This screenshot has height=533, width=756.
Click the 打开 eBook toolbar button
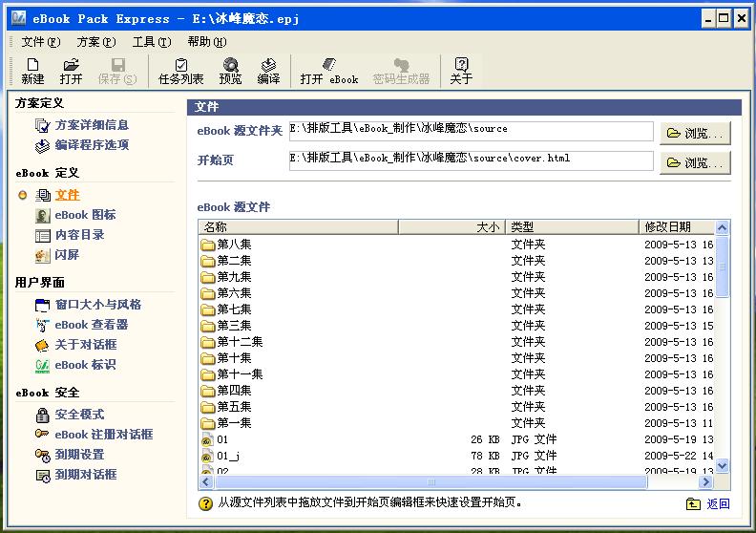tap(329, 71)
